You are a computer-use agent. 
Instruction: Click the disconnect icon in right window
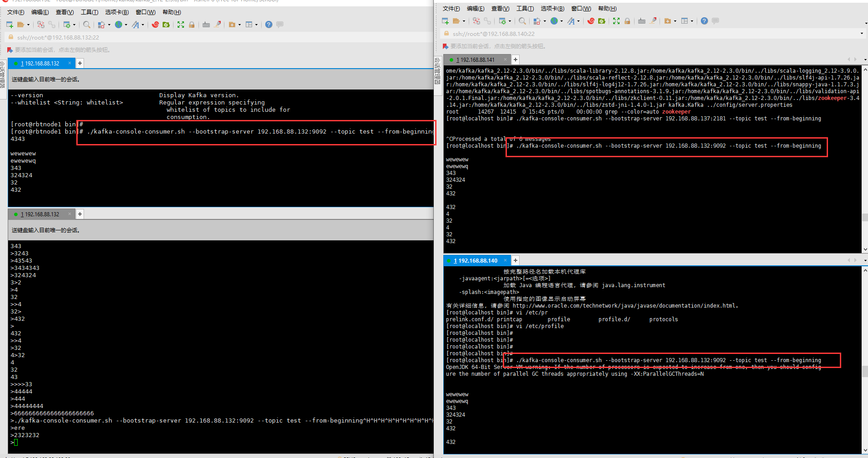(476, 21)
